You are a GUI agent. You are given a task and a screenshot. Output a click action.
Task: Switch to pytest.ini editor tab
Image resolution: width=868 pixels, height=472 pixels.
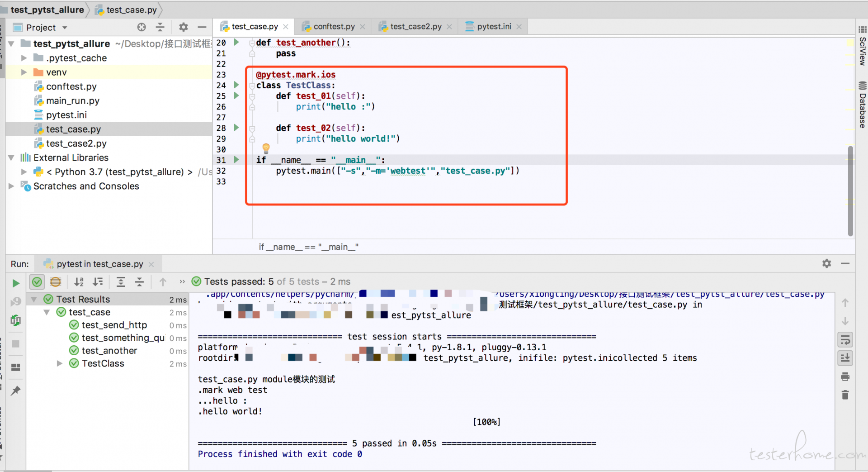point(494,27)
